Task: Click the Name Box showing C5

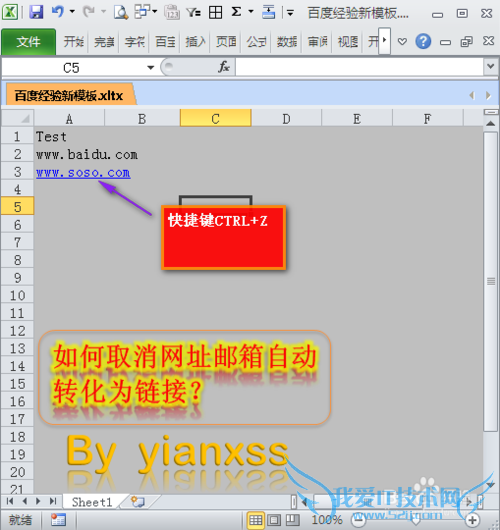Action: 71,68
